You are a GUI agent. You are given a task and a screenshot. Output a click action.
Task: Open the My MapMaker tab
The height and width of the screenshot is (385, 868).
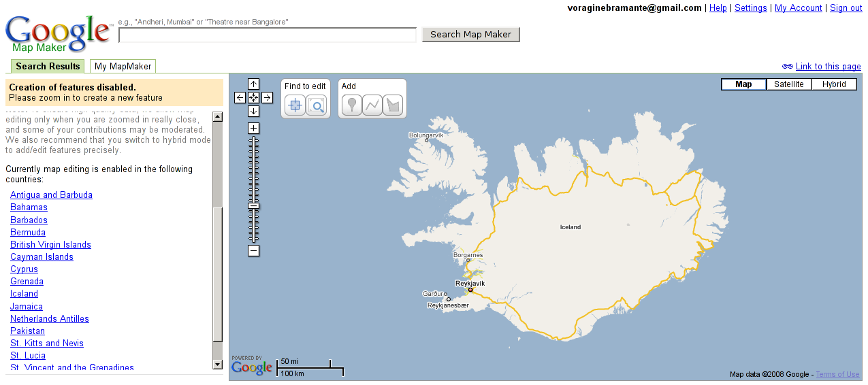[123, 67]
